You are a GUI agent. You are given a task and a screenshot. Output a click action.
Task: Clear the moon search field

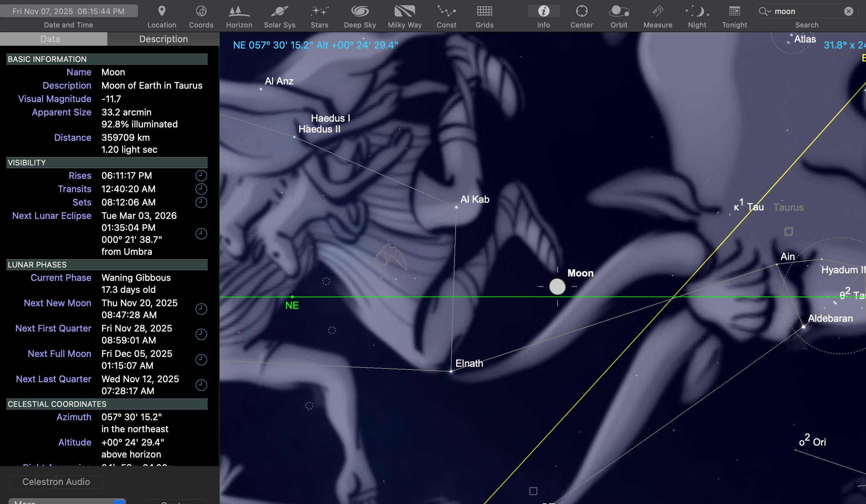(x=849, y=11)
